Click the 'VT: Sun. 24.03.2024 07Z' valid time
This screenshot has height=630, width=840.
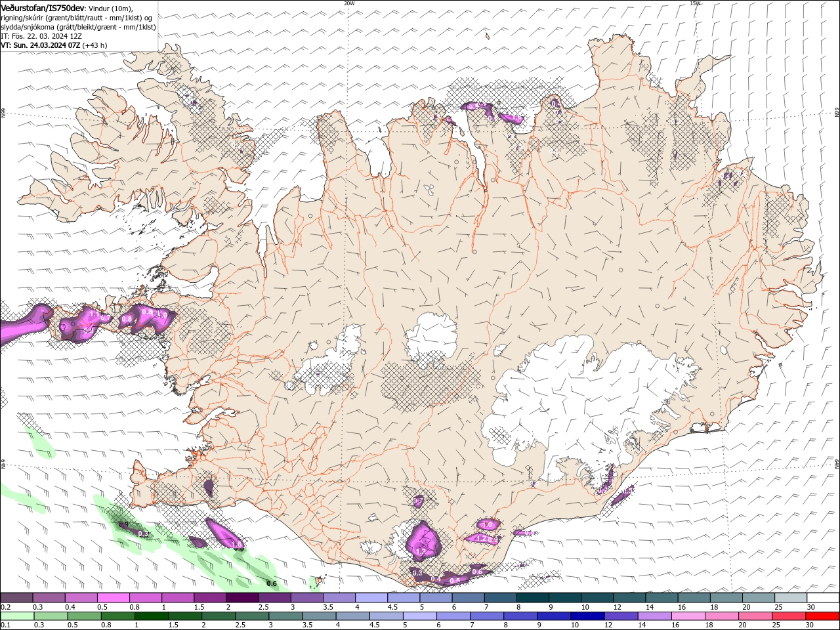pos(41,45)
